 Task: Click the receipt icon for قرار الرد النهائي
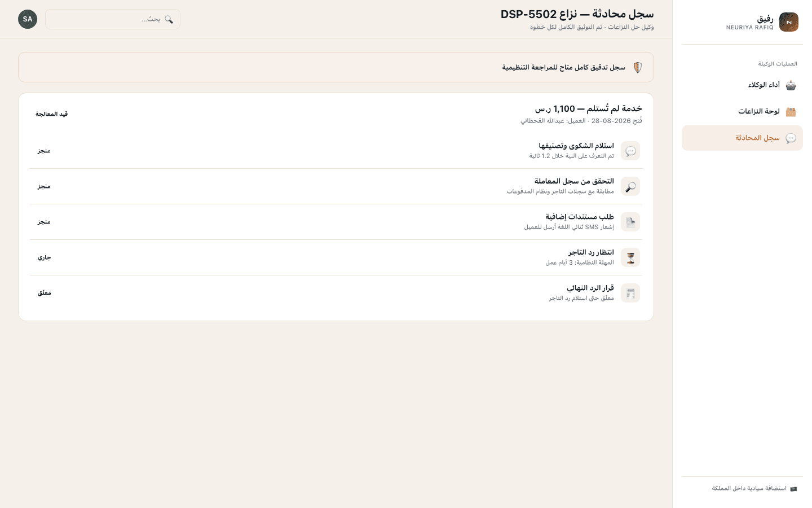pos(630,293)
